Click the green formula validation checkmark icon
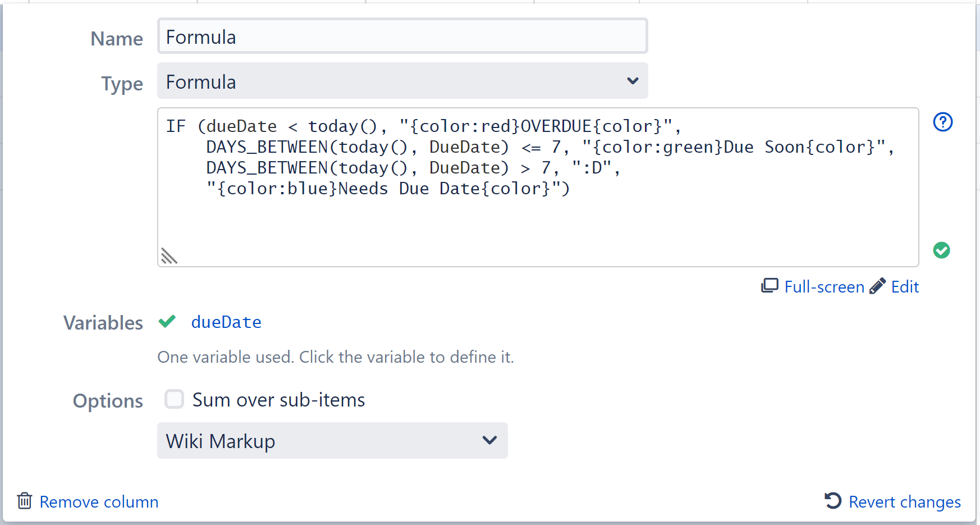The image size is (980, 525). 942,250
